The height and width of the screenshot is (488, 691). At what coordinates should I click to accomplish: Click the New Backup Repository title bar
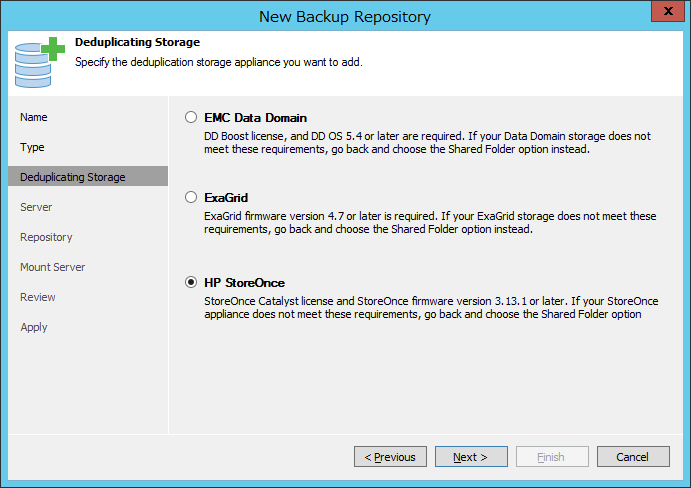(x=345, y=16)
